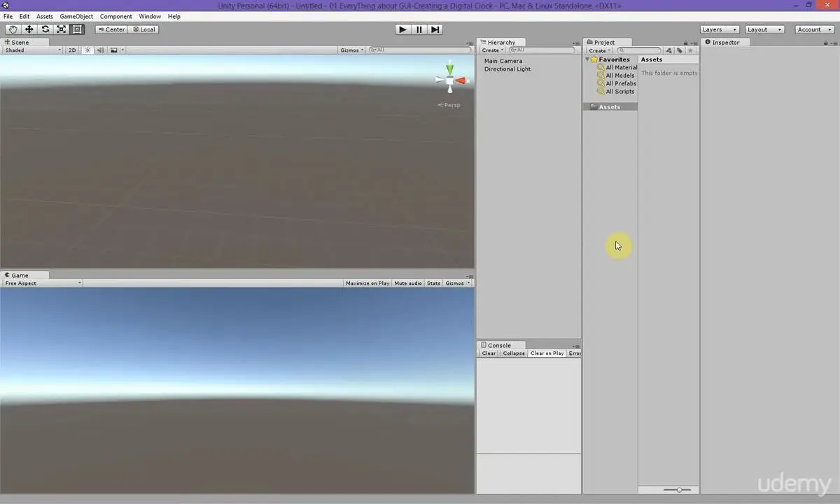Select Main Camera in Hierarchy
The image size is (840, 504).
[x=503, y=61]
